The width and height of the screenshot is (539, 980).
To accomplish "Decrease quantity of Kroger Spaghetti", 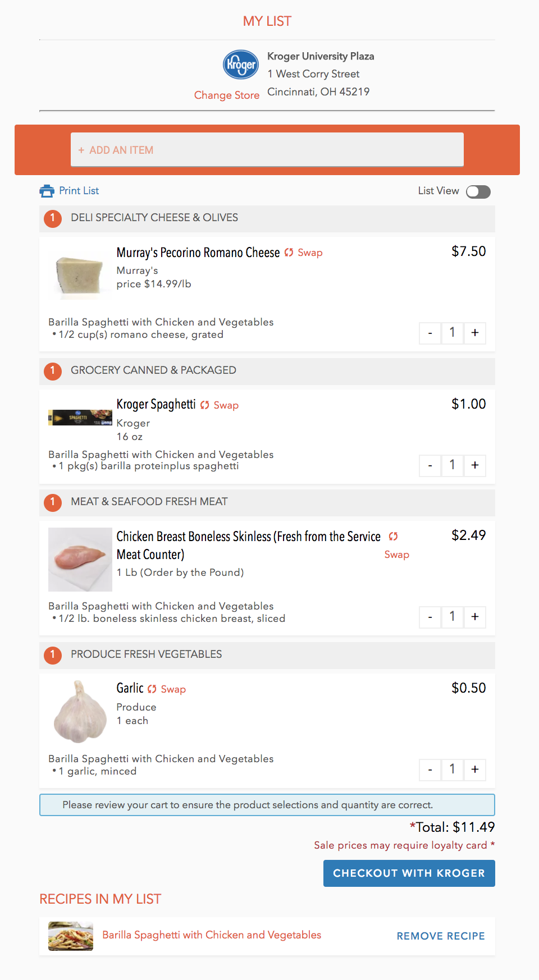I will [x=430, y=465].
